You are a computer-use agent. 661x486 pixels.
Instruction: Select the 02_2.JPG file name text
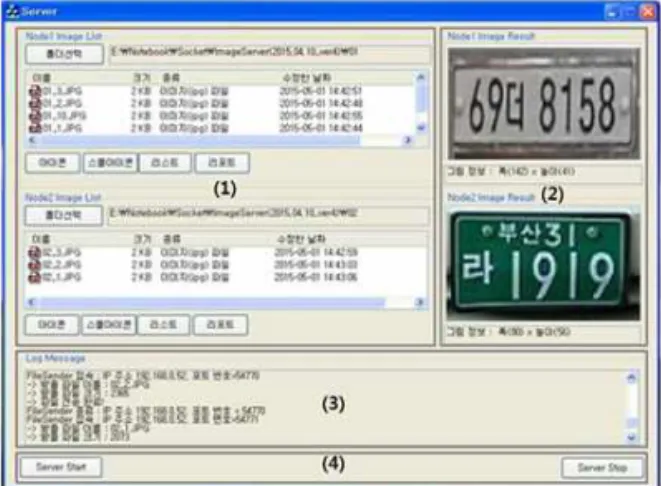click(x=61, y=265)
